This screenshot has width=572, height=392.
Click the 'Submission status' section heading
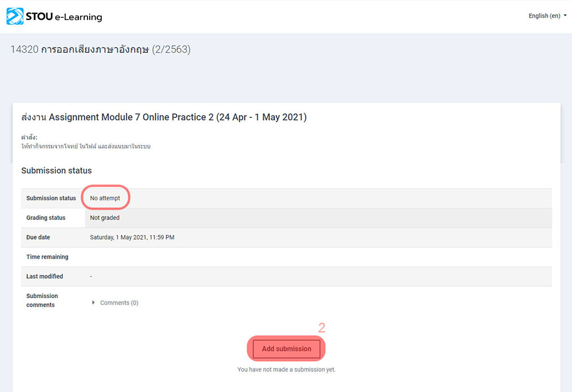(x=56, y=171)
